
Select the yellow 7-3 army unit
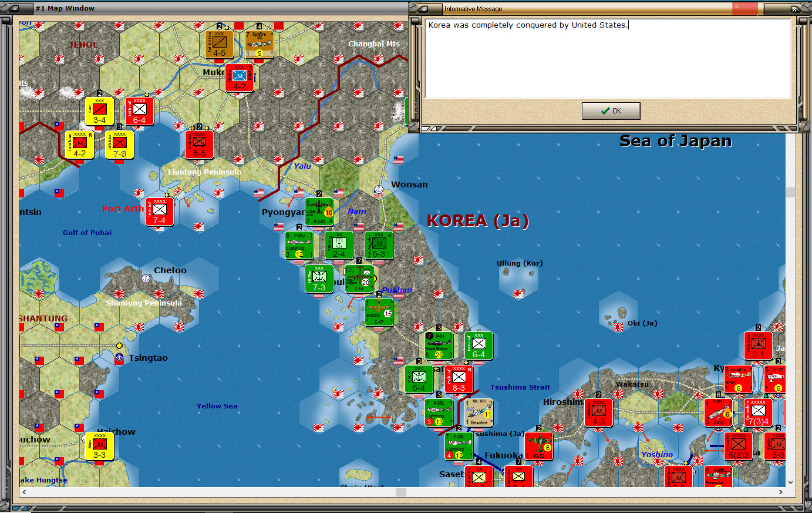click(x=120, y=145)
